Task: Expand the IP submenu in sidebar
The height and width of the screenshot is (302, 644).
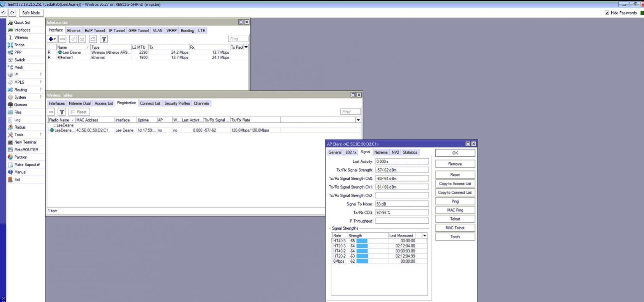Action: click(x=16, y=75)
